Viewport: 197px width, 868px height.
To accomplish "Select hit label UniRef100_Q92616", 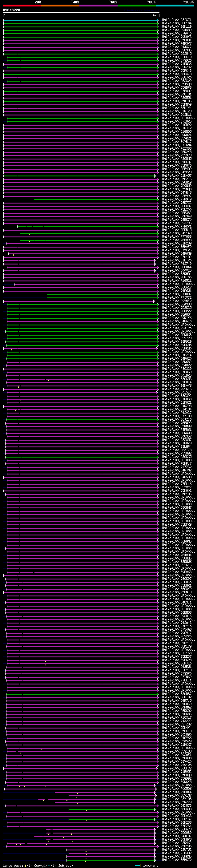I will coord(176,565).
